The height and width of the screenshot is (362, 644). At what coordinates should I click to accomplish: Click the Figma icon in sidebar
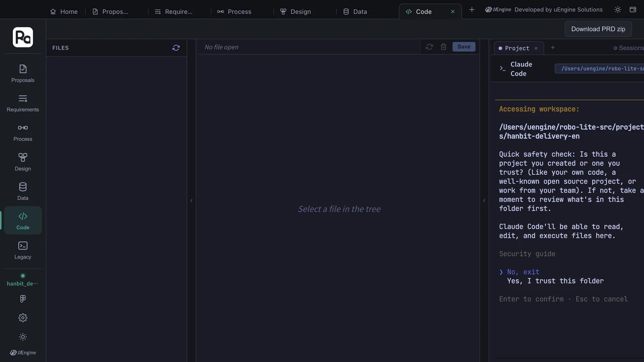[23, 299]
